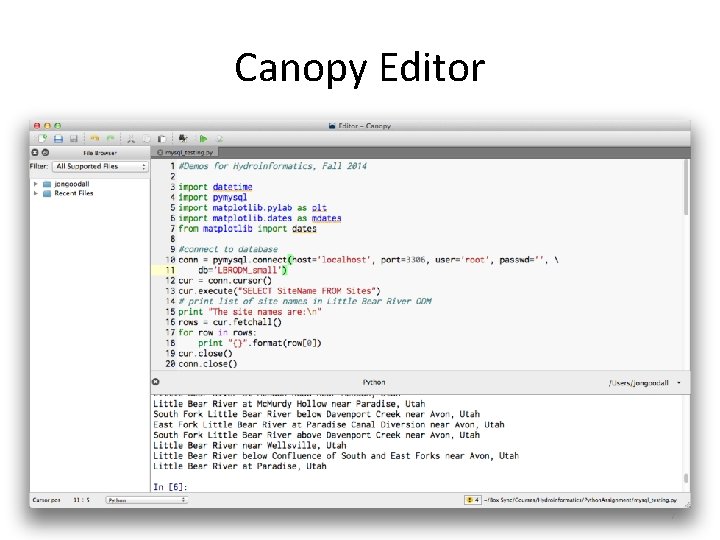Image resolution: width=720 pixels, height=540 pixels.
Task: Close the File Browser pane
Action: pos(35,152)
